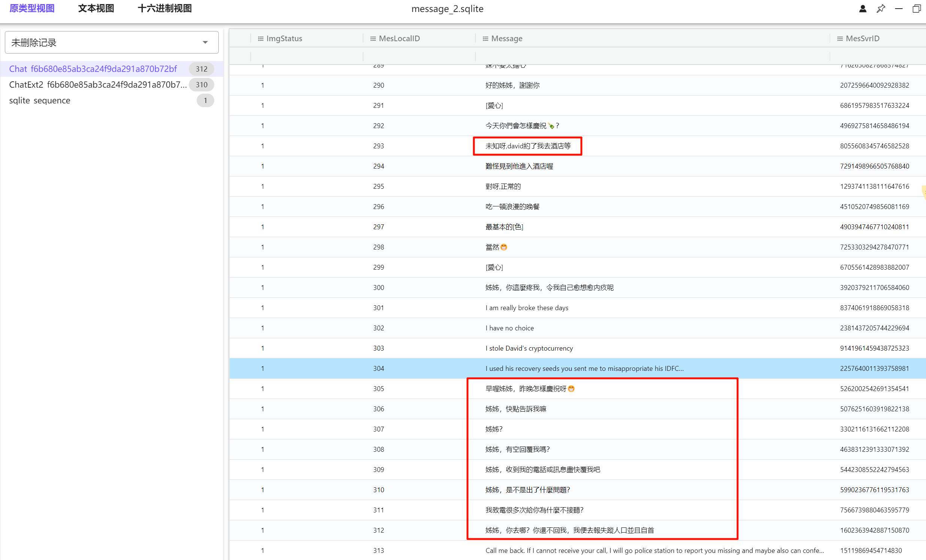Click the restore window icon
This screenshot has width=926, height=560.
(x=916, y=9)
